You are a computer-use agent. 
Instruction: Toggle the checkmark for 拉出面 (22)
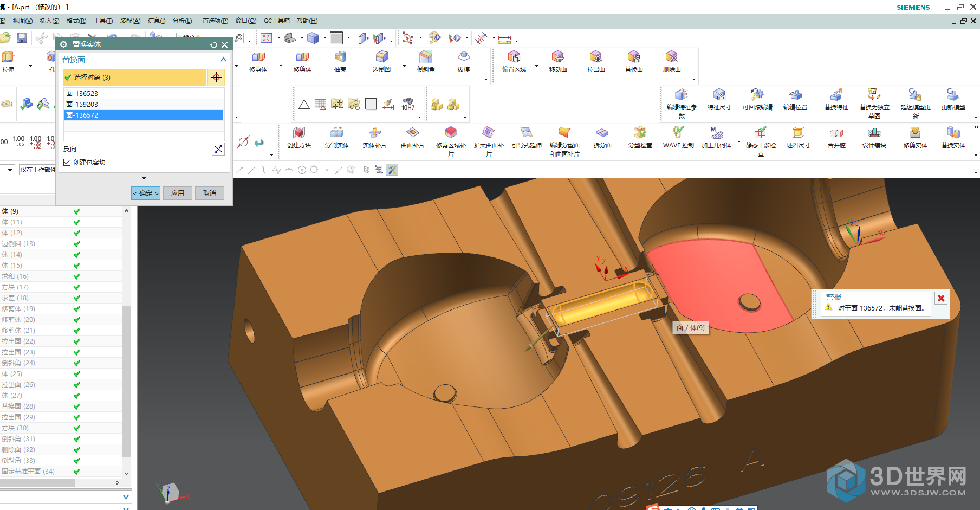[77, 341]
